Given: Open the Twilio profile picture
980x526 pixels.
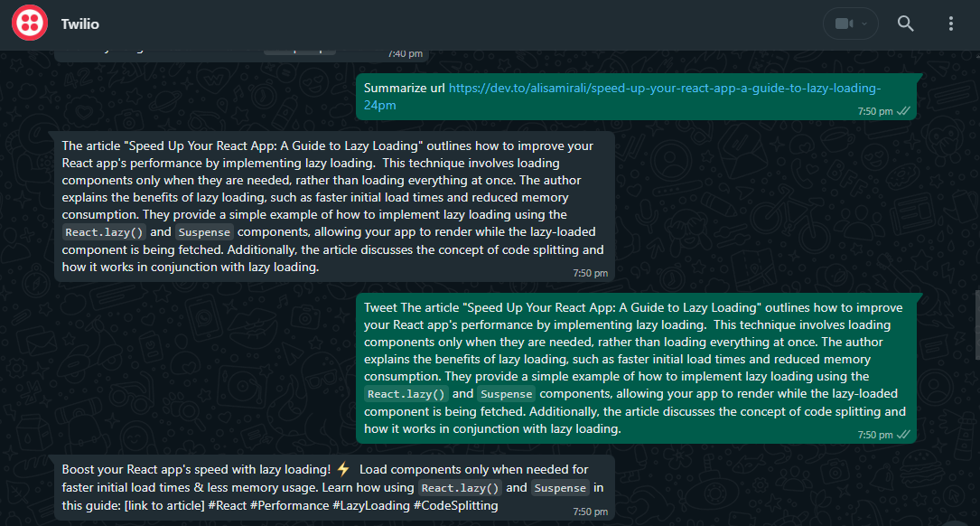Looking at the screenshot, I should tap(30, 23).
